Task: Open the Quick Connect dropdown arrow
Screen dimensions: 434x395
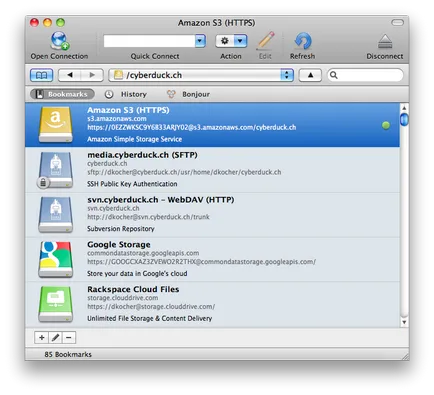Action: click(200, 41)
